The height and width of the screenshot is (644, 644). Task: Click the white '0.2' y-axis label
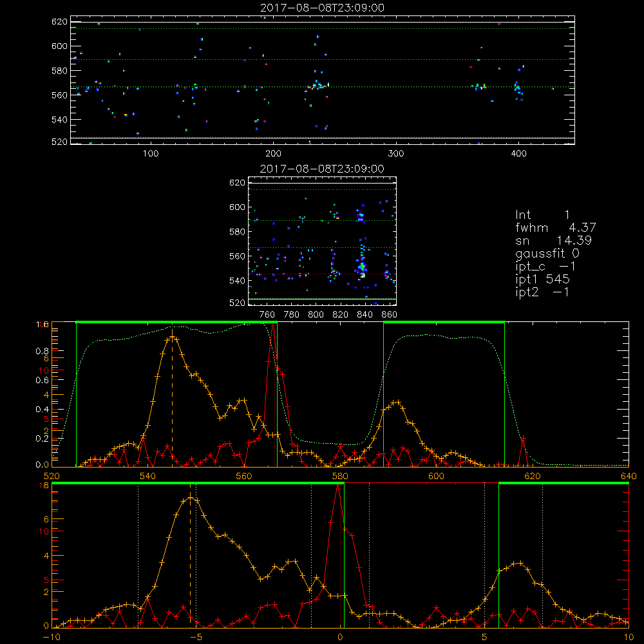pyautogui.click(x=43, y=439)
